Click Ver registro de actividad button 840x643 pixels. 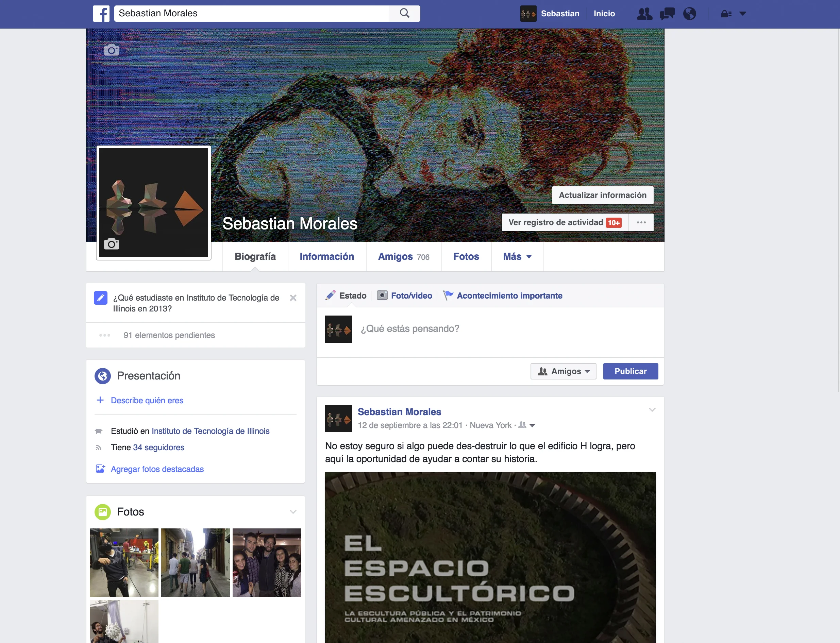(565, 222)
